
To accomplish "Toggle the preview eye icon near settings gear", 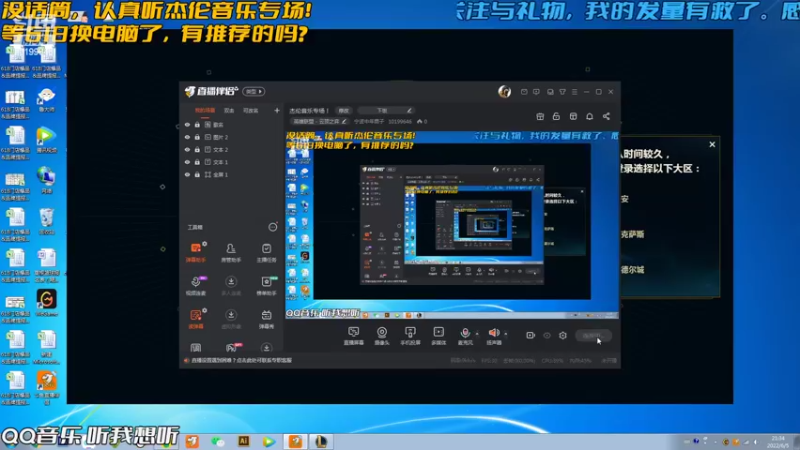I will (547, 335).
